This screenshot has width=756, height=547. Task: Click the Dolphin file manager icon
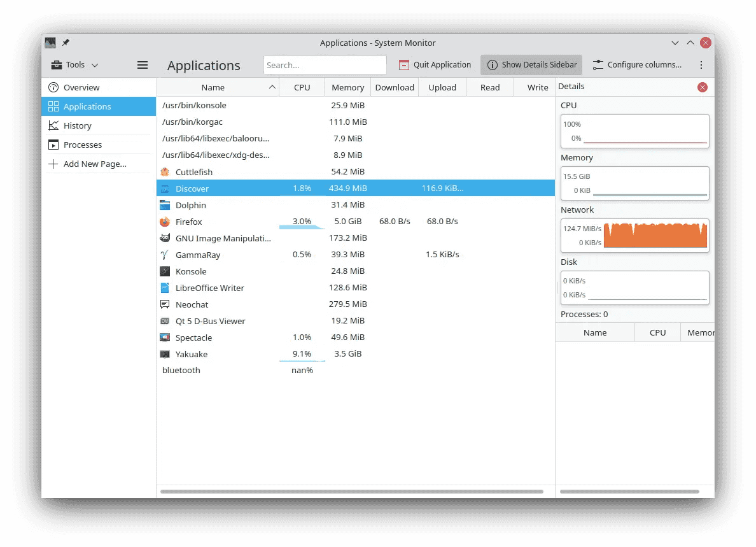(x=165, y=205)
